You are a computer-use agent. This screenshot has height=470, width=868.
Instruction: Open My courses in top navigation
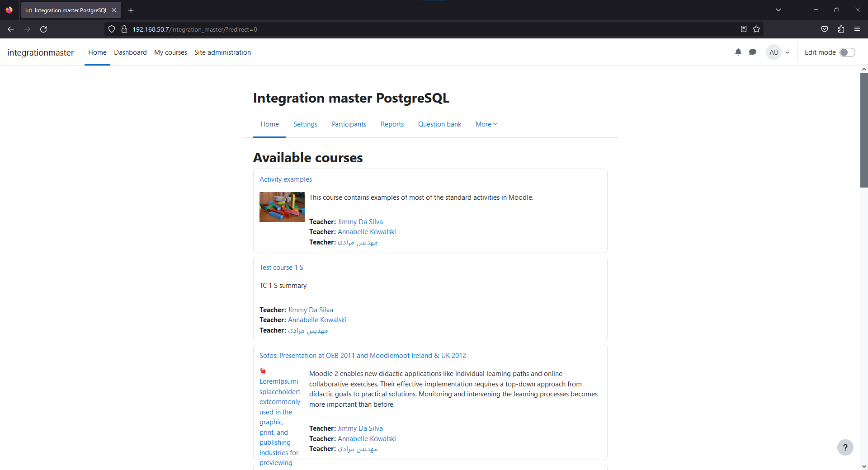click(170, 52)
